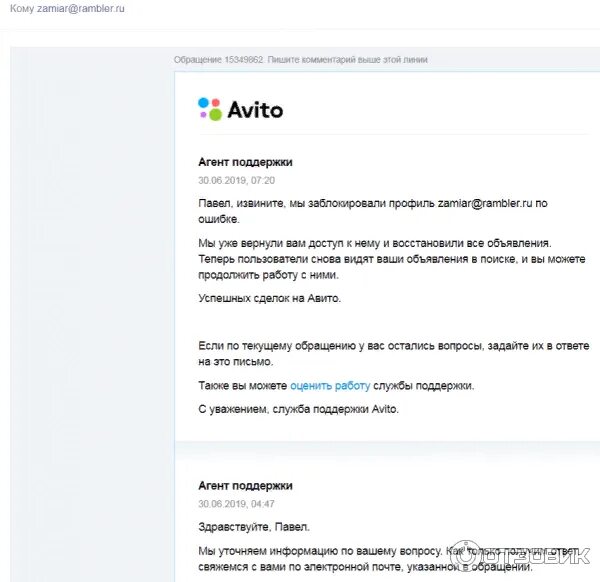Screen dimensions: 600x582
Task: Click the timestamp '30.06.2019, 04:47'
Action: coord(236,504)
